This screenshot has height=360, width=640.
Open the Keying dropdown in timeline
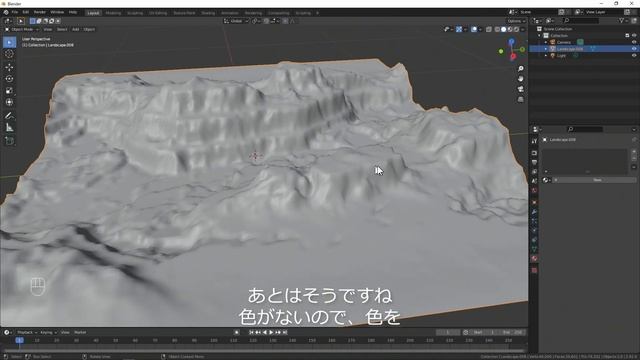point(48,332)
